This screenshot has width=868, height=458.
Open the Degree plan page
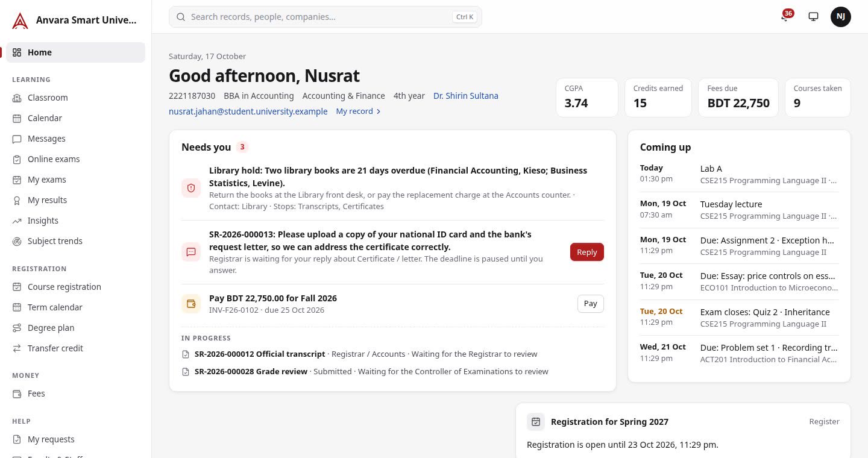[x=76, y=328]
